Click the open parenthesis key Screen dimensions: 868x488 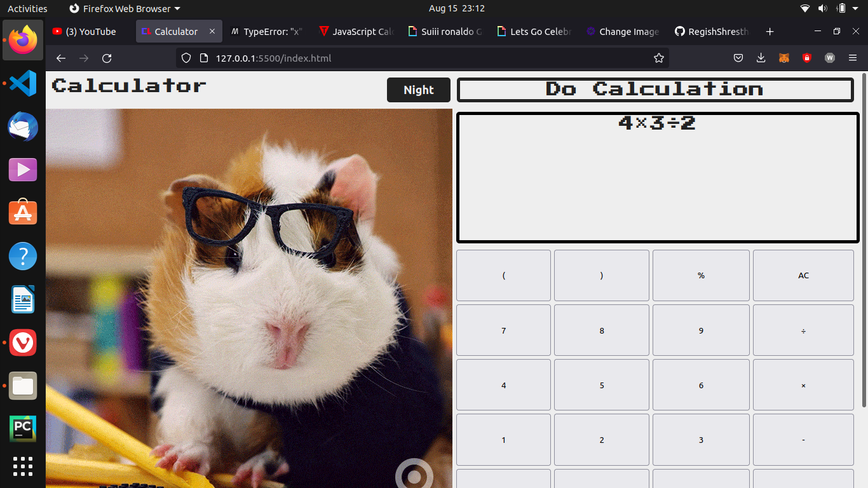(503, 275)
